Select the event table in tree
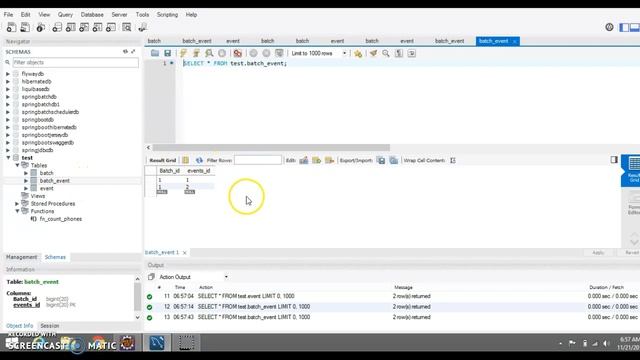Image resolution: width=640 pixels, height=360 pixels. click(x=46, y=189)
